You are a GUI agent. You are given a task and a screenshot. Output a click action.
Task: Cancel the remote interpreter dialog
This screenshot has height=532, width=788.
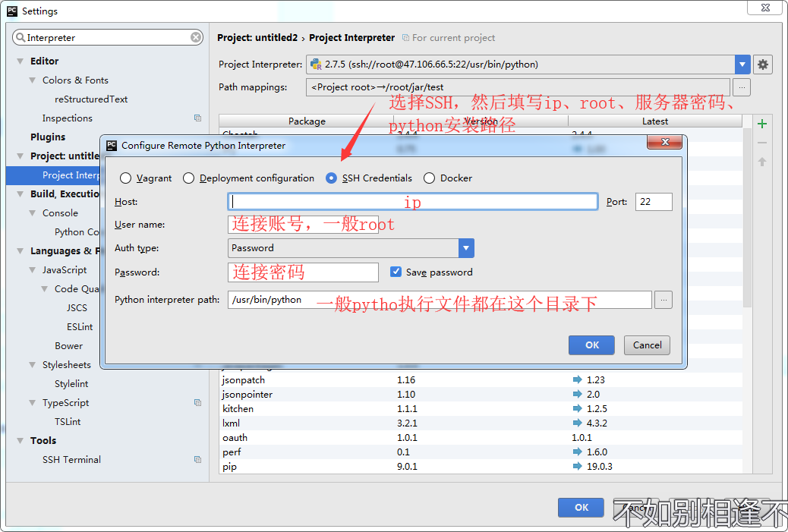[647, 345]
